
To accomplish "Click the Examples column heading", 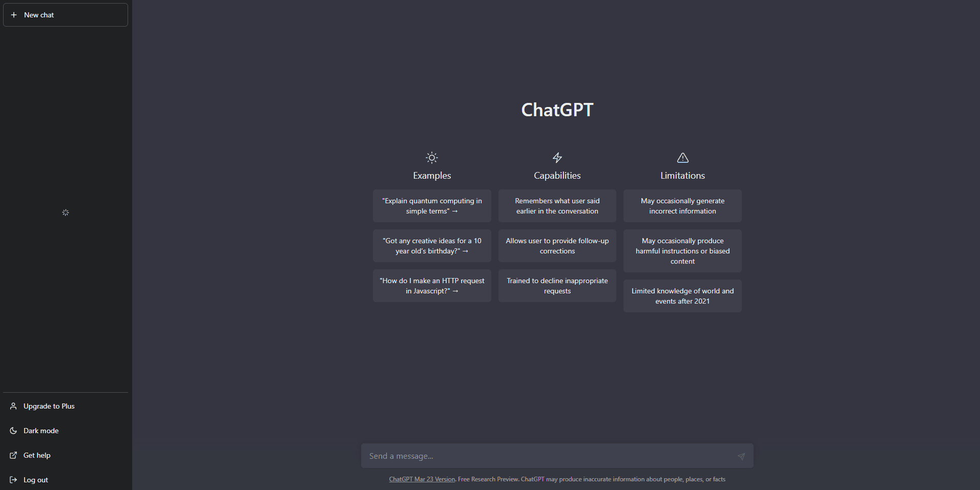I will pos(432,176).
